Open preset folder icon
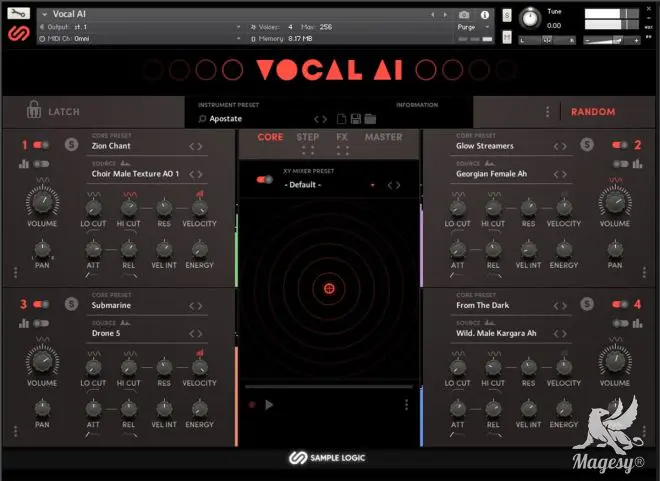 (x=370, y=119)
